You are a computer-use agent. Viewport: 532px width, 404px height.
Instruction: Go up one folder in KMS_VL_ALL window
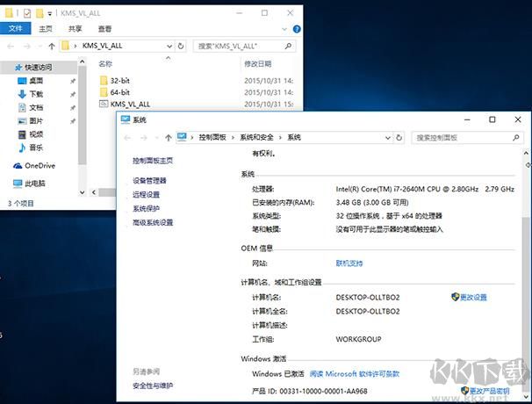click(52, 47)
